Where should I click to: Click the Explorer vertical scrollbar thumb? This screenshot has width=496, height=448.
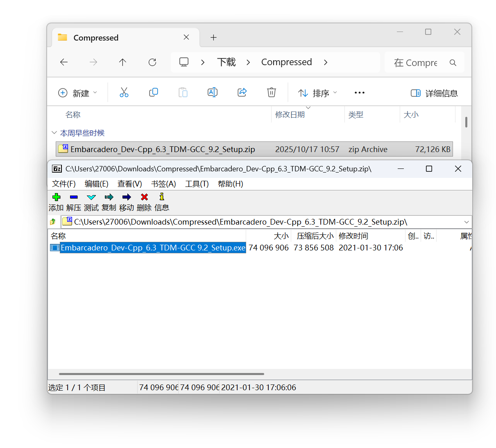pos(466,122)
